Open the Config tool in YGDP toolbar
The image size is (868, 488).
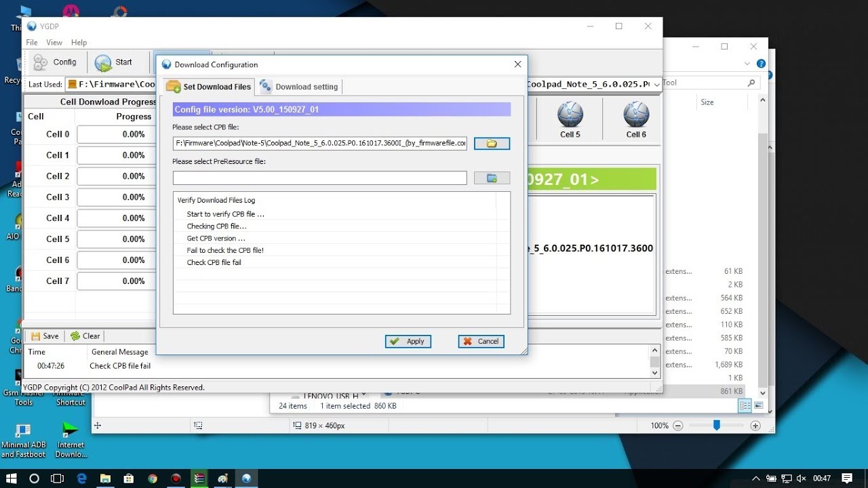tap(55, 62)
